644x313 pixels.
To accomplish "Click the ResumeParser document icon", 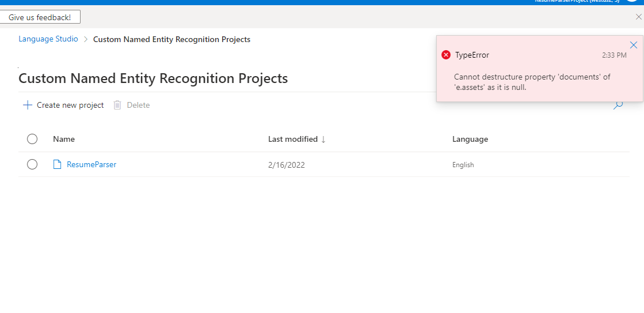I will pyautogui.click(x=58, y=164).
